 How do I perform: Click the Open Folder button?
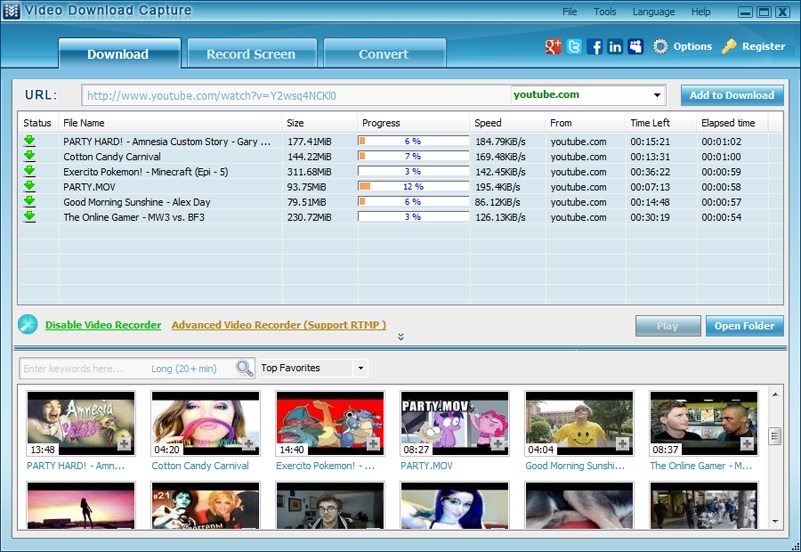coord(744,326)
